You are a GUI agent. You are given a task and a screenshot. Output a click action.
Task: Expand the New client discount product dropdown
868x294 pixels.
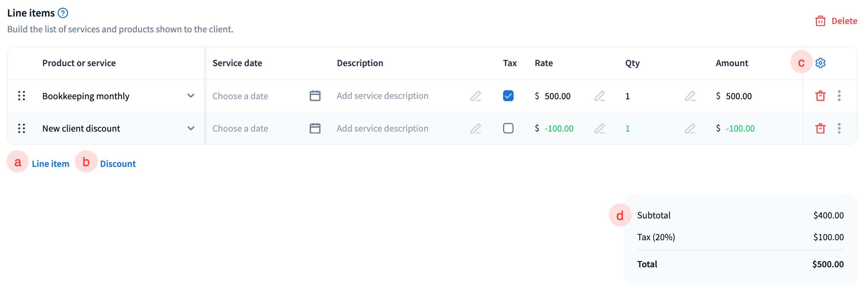pos(191,129)
